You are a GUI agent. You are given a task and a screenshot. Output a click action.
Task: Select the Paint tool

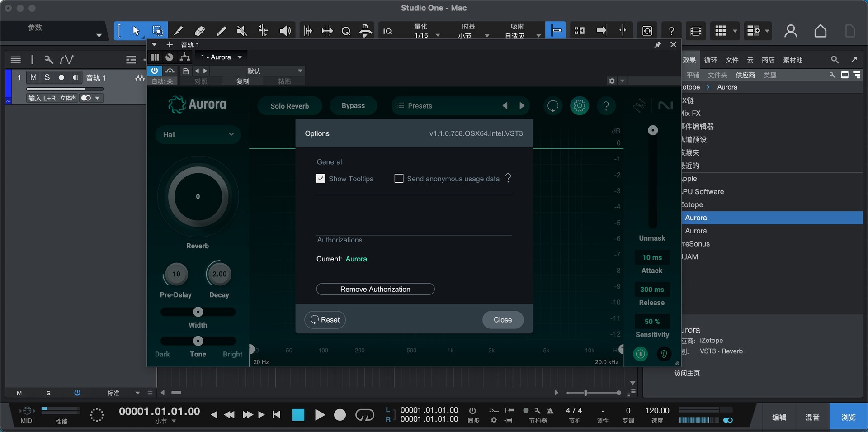pyautogui.click(x=221, y=31)
